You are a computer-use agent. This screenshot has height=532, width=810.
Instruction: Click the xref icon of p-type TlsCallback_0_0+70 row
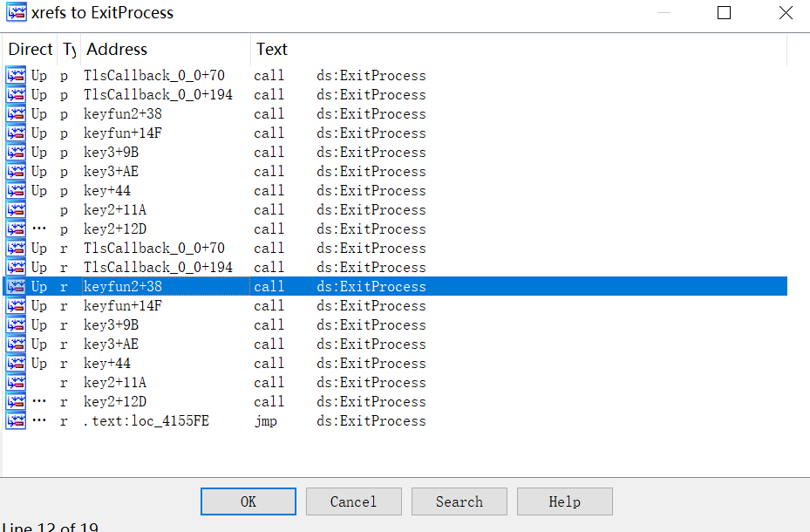(x=16, y=75)
